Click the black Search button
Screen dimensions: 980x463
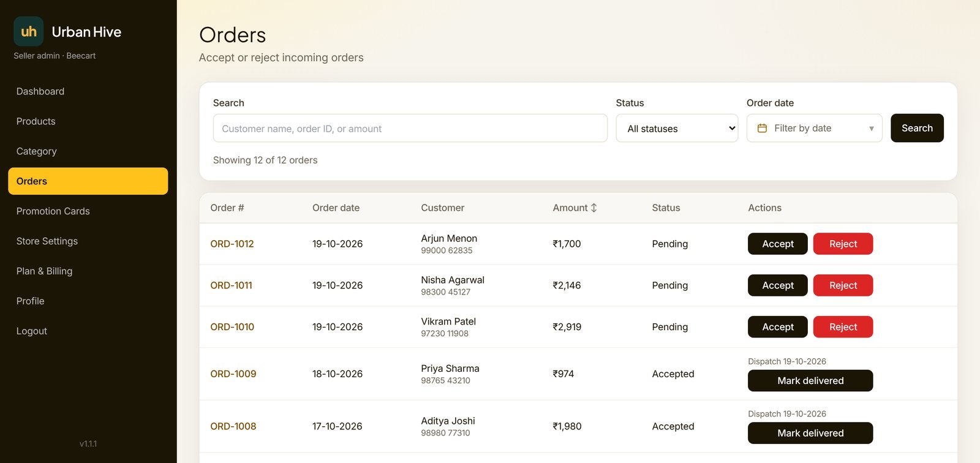click(x=917, y=128)
